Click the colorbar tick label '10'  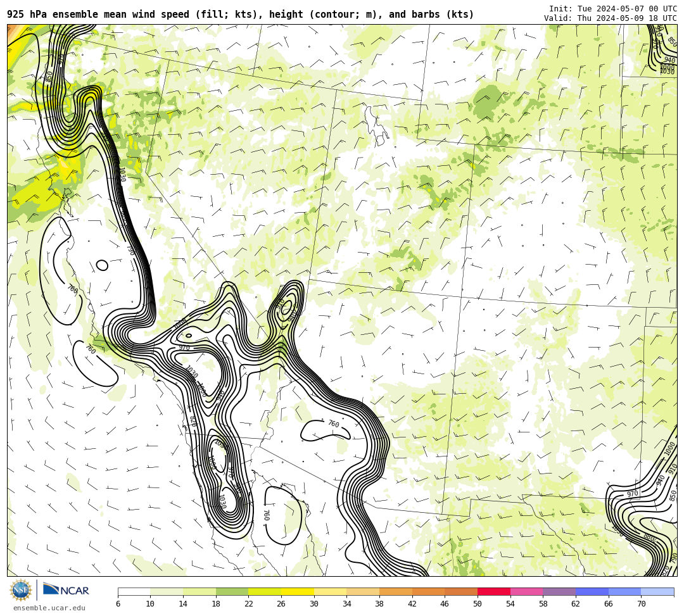coord(151,604)
